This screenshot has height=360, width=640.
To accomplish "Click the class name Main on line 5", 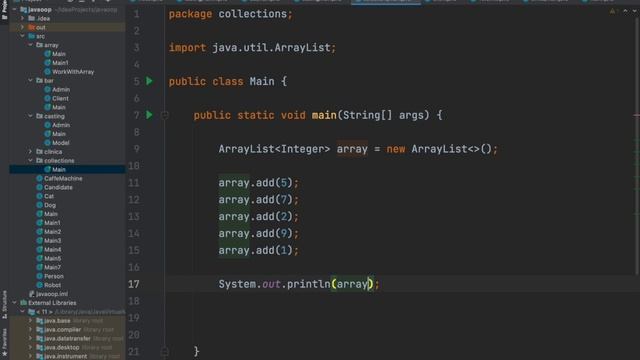I will [x=262, y=81].
